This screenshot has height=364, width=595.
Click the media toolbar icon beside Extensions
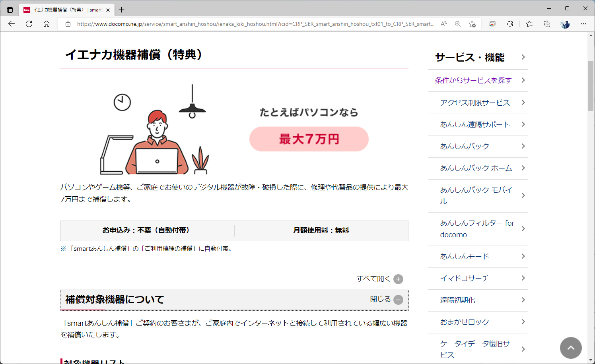492,24
